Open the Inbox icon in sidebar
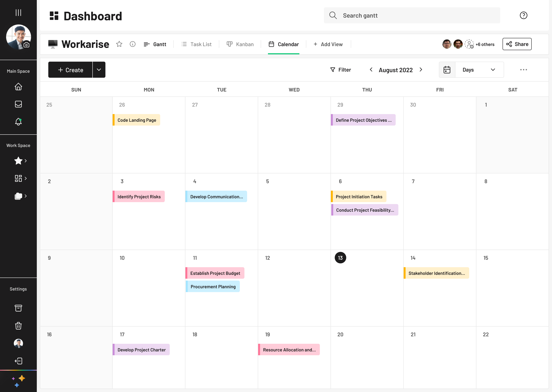 tap(18, 104)
